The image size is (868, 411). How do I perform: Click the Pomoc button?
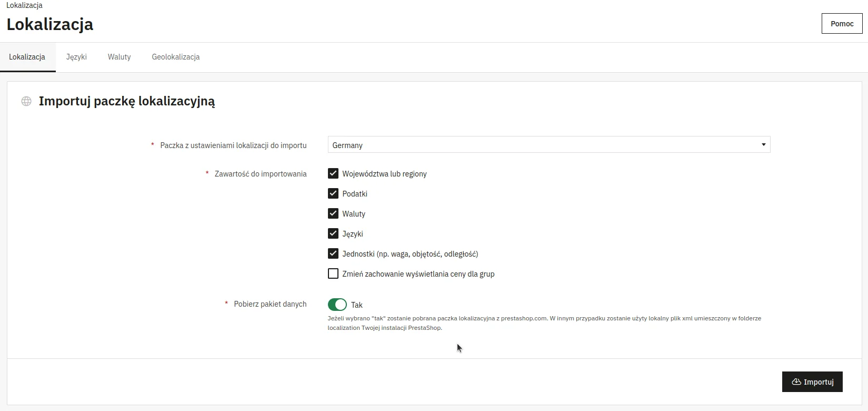click(x=842, y=24)
